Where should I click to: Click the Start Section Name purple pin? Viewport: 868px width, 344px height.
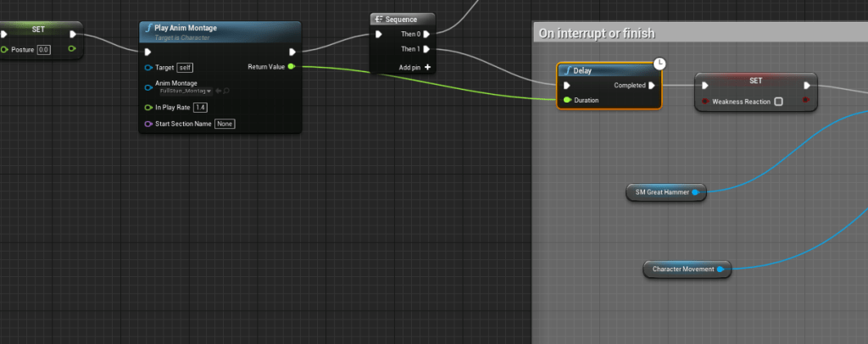(148, 124)
